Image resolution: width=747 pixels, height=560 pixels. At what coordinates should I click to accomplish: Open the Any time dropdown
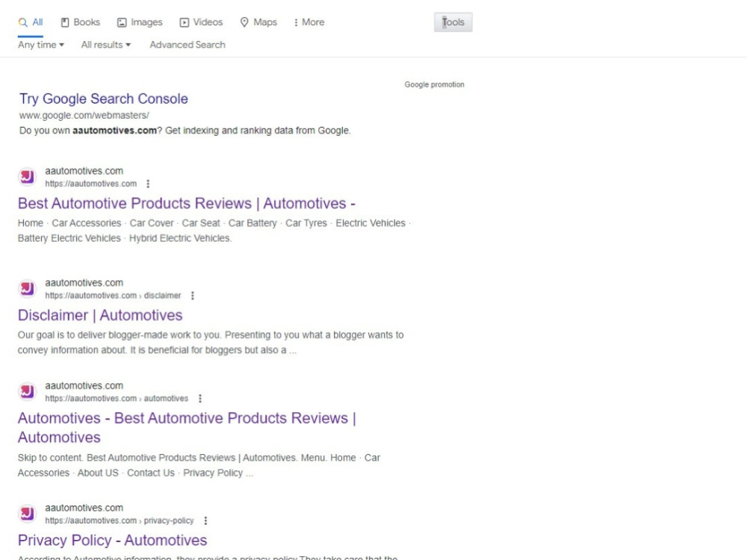click(41, 45)
